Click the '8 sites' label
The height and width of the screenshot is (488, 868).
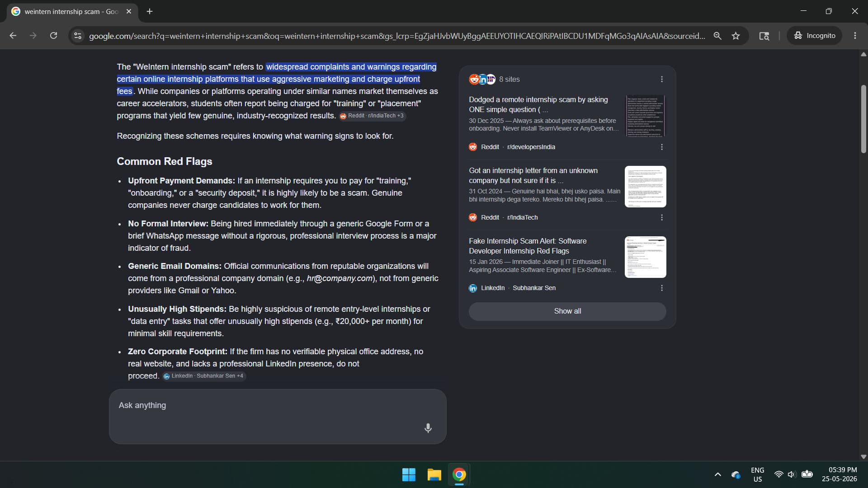pos(509,79)
